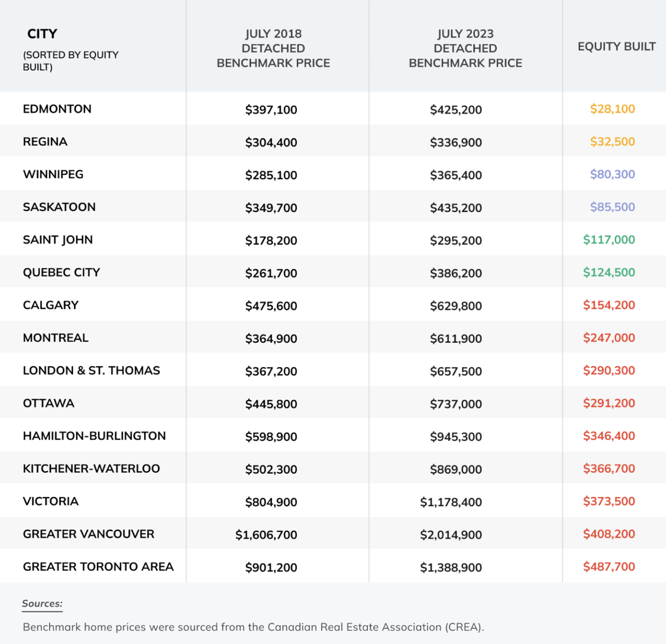Select the SASKATOON row label
The height and width of the screenshot is (644, 666).
point(59,207)
